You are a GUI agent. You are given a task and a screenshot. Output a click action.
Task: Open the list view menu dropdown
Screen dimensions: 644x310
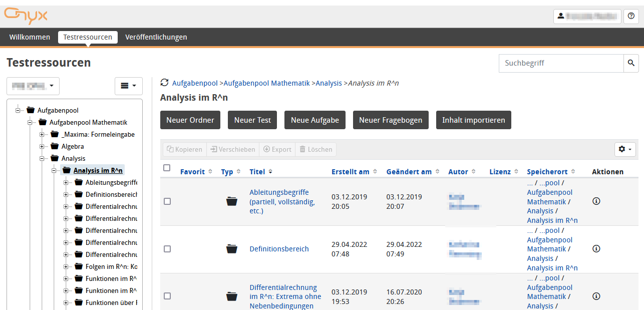coord(129,86)
